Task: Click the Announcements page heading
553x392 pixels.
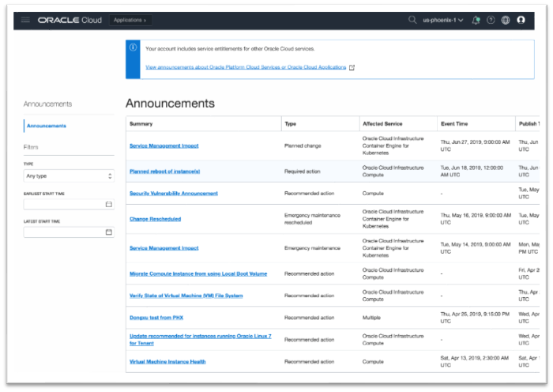Action: point(170,104)
